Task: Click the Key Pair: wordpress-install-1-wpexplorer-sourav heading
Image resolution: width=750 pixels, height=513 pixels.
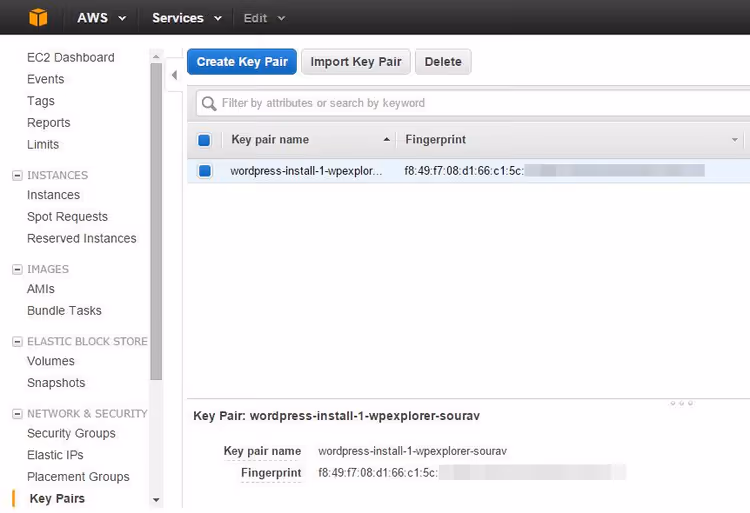Action: pos(336,416)
